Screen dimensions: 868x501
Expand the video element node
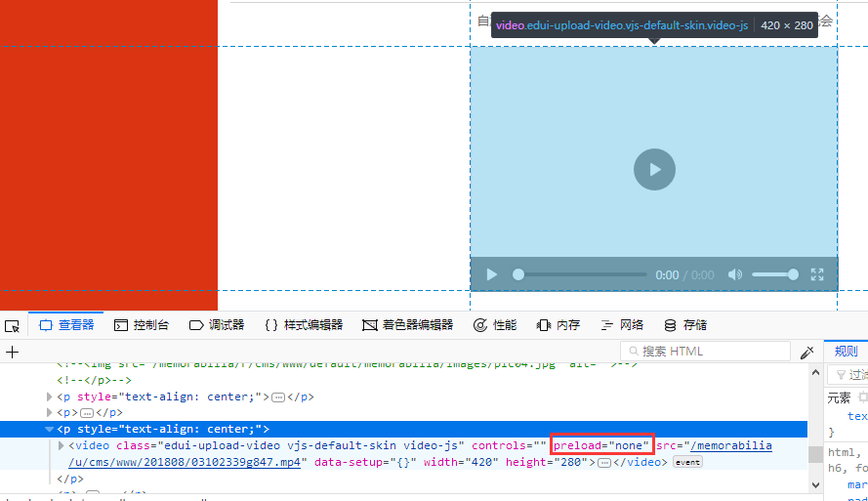pos(61,445)
